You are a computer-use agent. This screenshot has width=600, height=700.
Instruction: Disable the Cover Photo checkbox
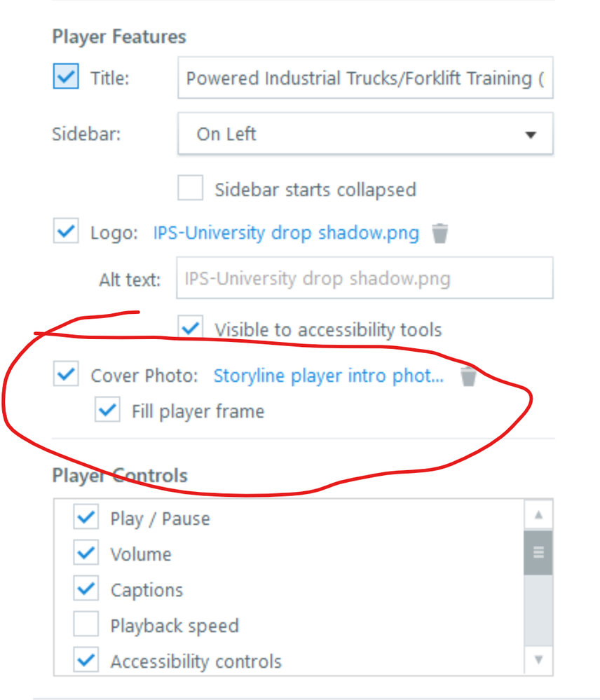pyautogui.click(x=66, y=376)
